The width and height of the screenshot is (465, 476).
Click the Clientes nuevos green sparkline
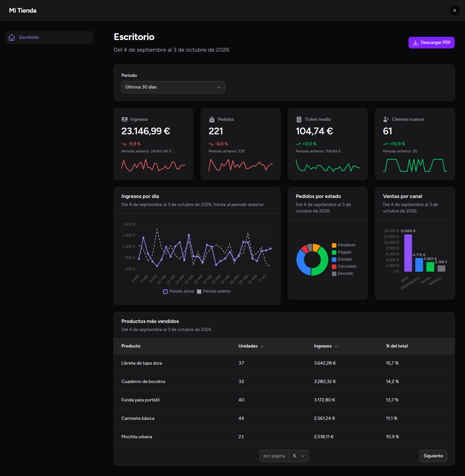click(415, 165)
